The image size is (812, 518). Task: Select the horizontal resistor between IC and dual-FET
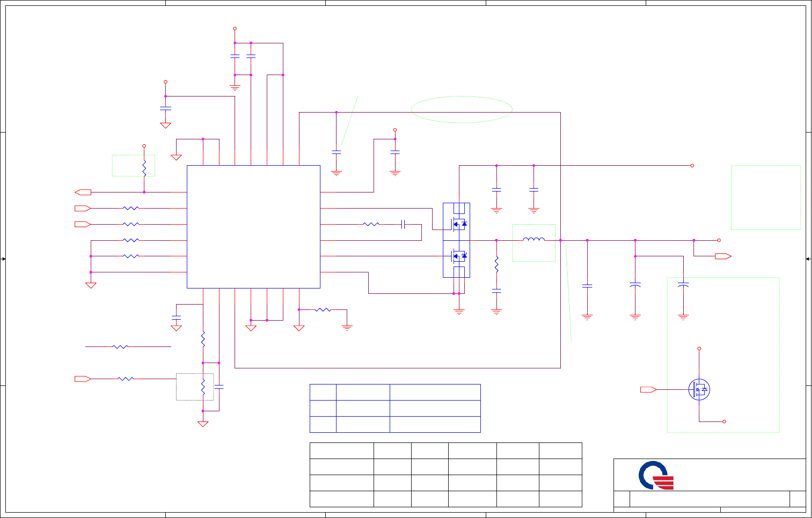pos(371,224)
